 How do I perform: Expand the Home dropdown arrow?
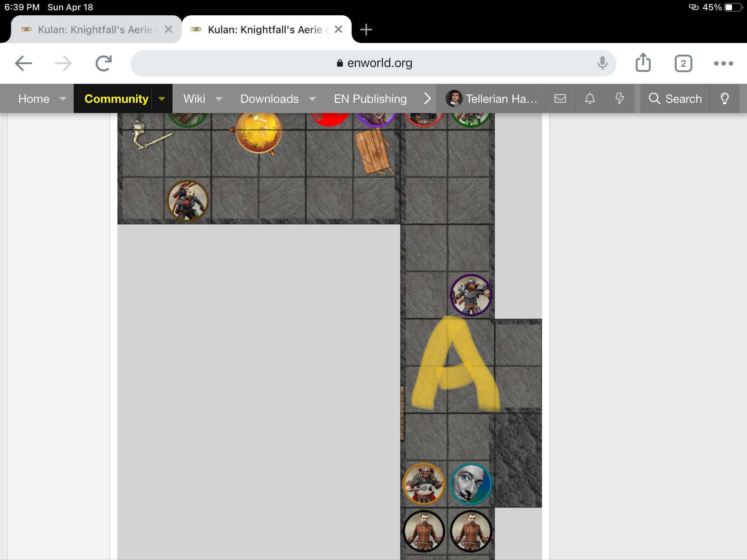63,99
